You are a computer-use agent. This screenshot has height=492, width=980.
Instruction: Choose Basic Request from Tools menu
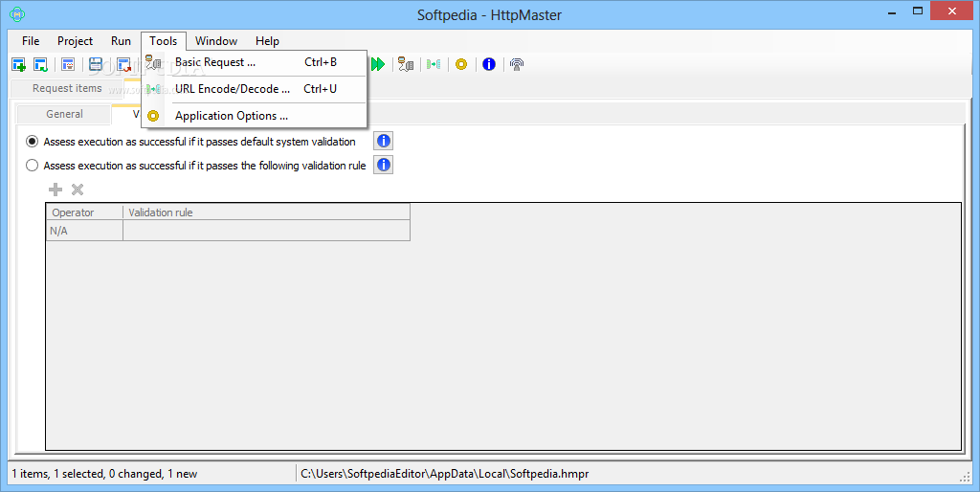click(255, 62)
